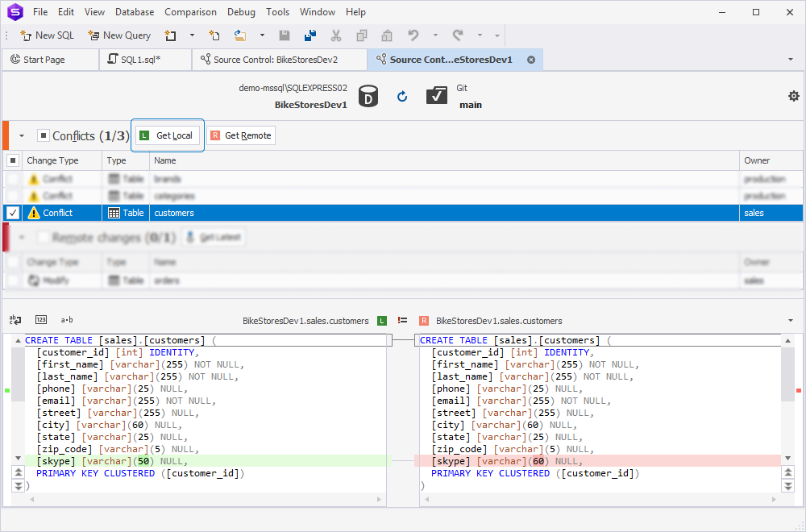Uncheck the customers conflict row checkbox
Image resolution: width=806 pixels, height=532 pixels.
(13, 213)
